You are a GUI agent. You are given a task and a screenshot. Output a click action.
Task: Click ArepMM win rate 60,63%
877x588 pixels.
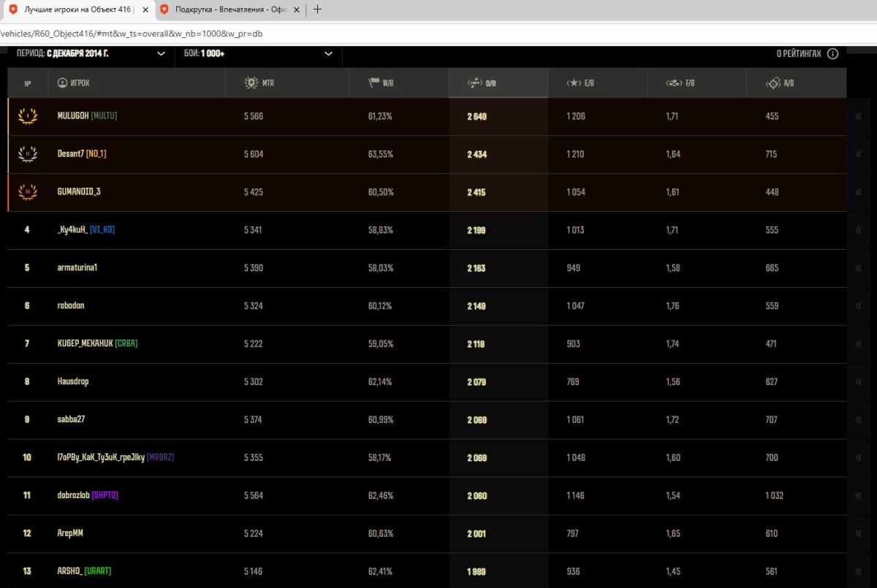coord(381,534)
